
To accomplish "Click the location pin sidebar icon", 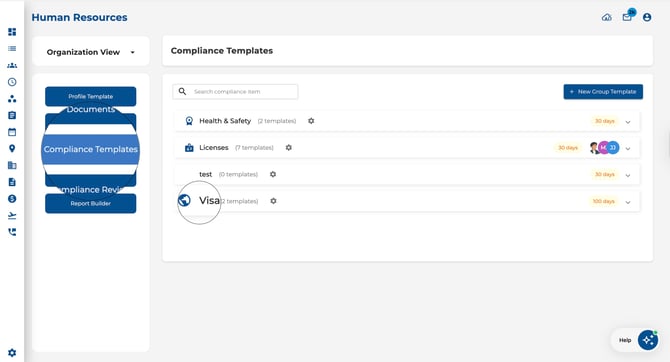I will [12, 149].
